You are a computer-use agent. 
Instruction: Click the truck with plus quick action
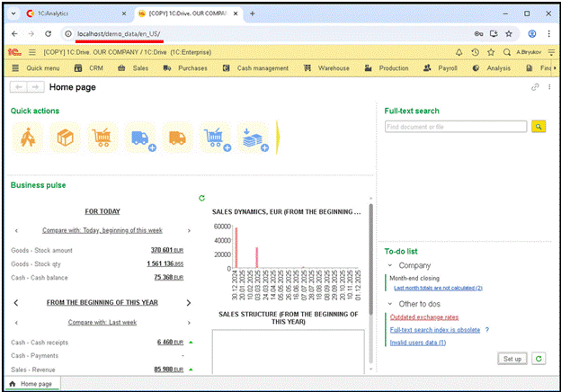[x=140, y=138]
